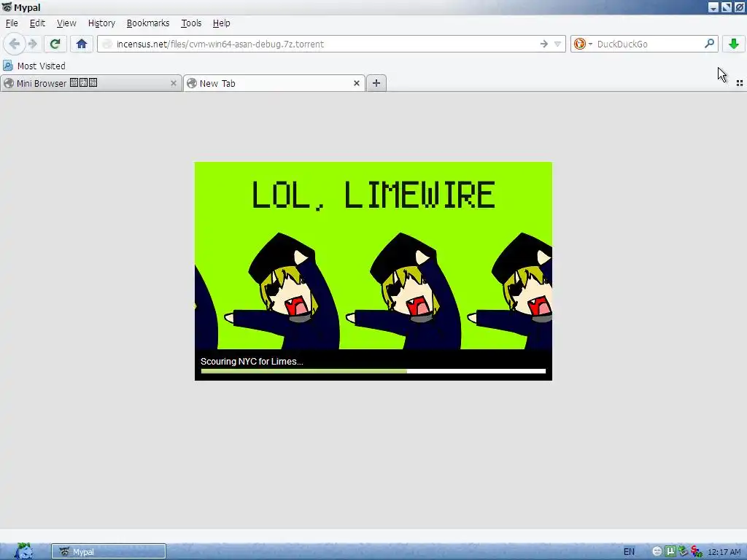Open the Tools menu
The width and height of the screenshot is (747, 560).
(x=191, y=23)
